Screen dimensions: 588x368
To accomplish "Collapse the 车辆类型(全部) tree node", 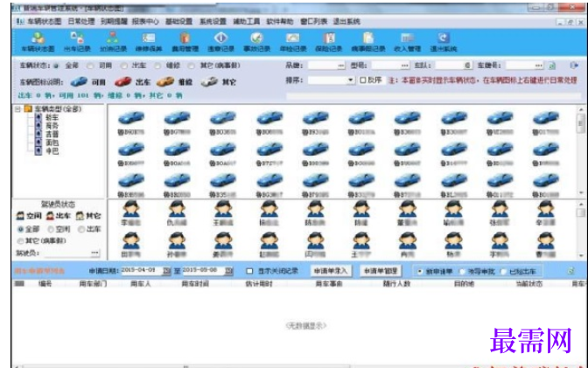I will [x=17, y=109].
